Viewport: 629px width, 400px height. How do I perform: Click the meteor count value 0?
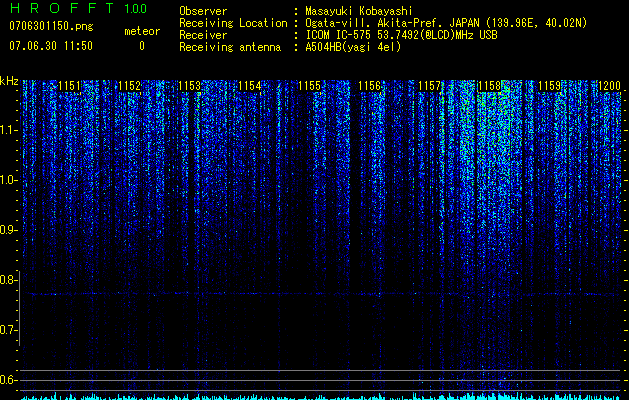tap(142, 46)
